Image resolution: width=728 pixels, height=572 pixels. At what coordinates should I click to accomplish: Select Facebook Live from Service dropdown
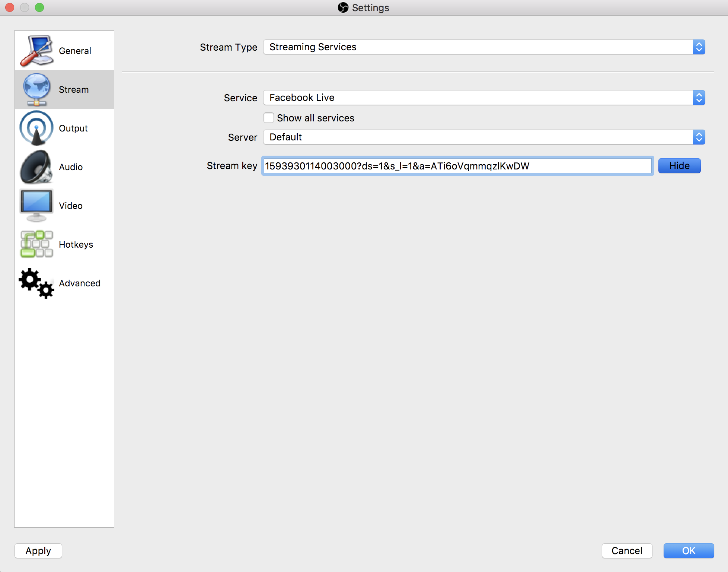click(x=484, y=97)
